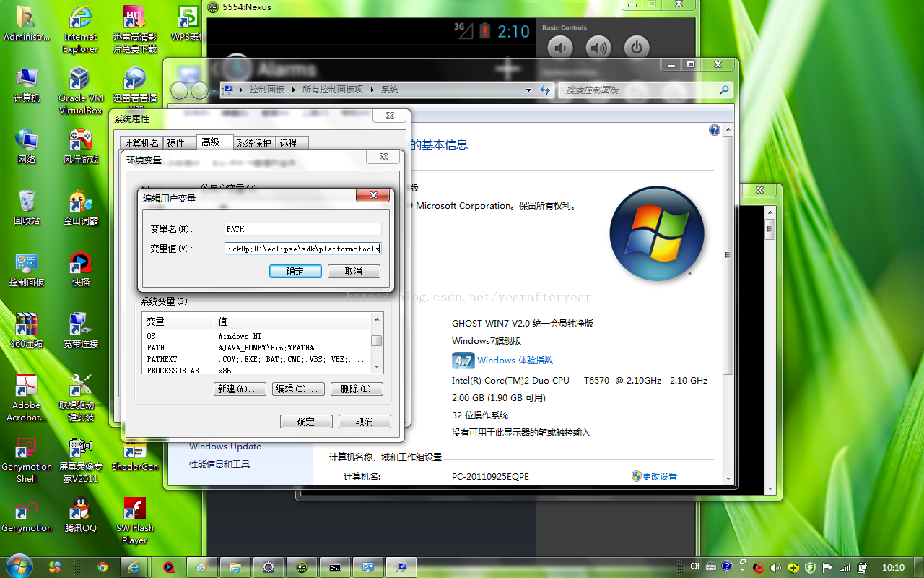
Task: Launch 屏幕录像专家V2011 desktop shortcut
Action: [80, 460]
